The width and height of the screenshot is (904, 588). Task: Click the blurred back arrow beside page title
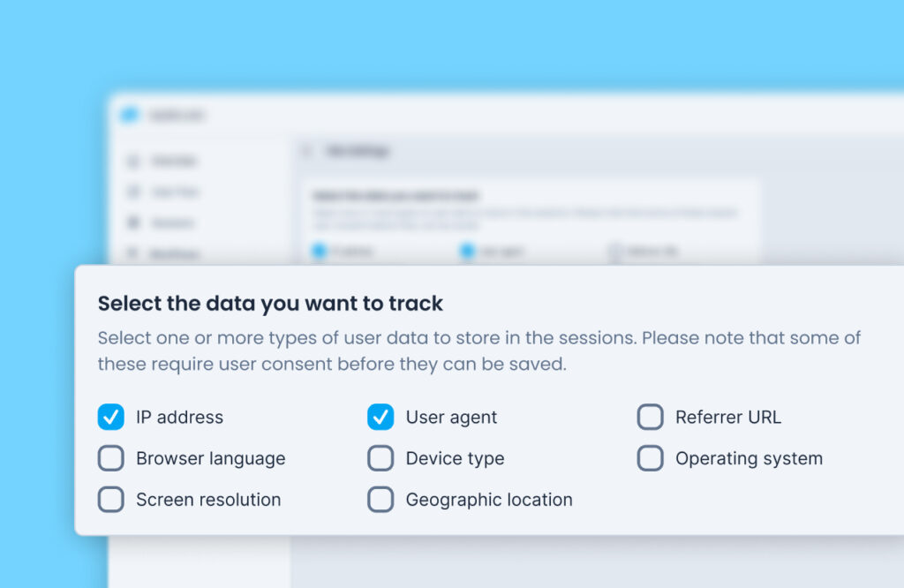[307, 151]
